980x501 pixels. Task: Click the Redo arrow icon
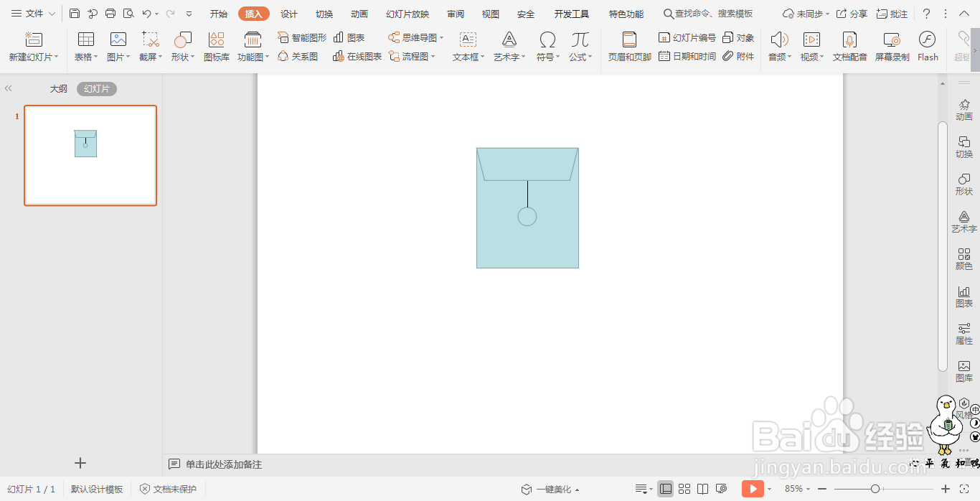point(170,14)
